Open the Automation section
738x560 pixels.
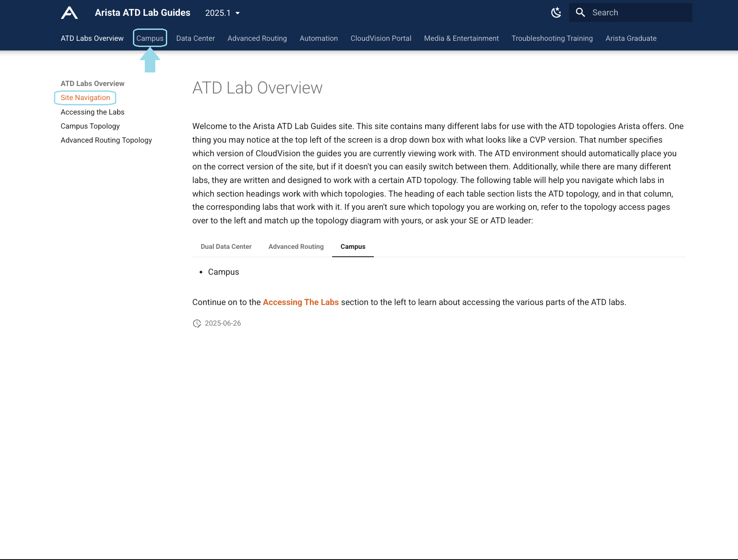tap(319, 38)
